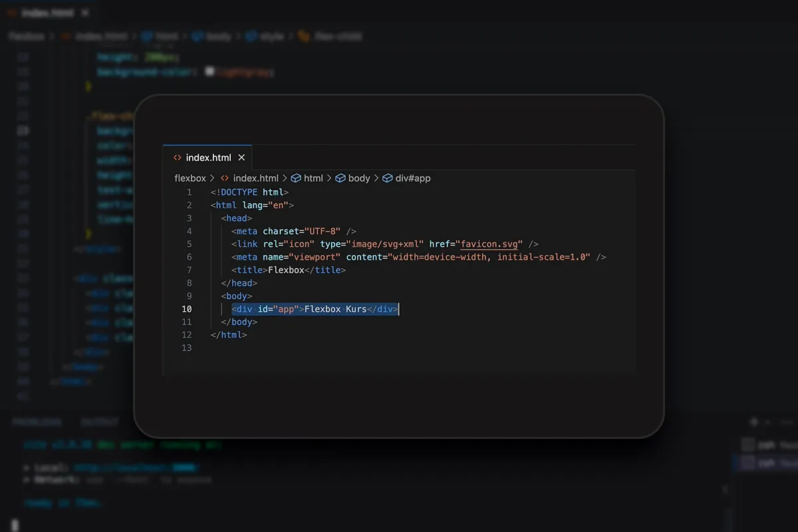This screenshot has width=798, height=532.
Task: Click the cube icon beside body breadcrumb
Action: point(340,178)
